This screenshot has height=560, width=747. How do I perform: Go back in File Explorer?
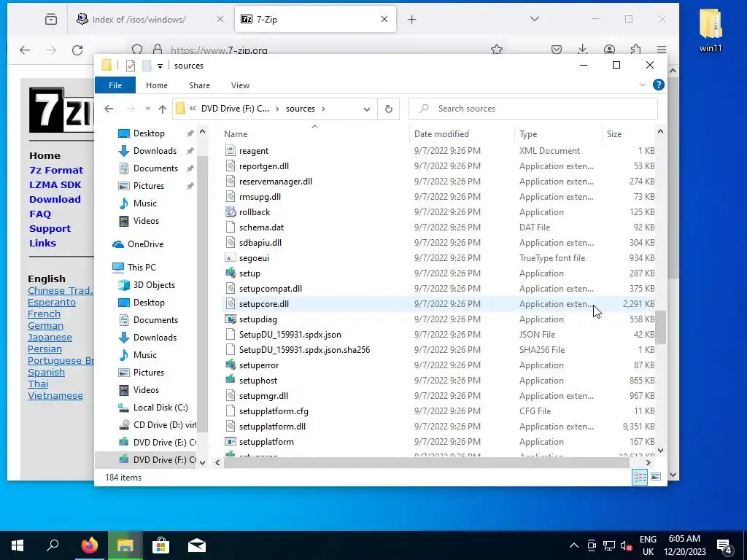tap(109, 109)
